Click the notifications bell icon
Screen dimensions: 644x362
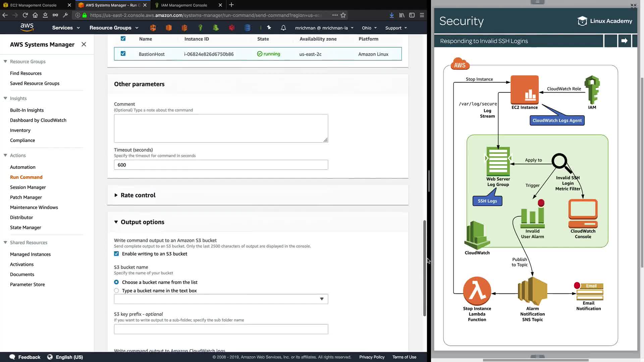(283, 28)
